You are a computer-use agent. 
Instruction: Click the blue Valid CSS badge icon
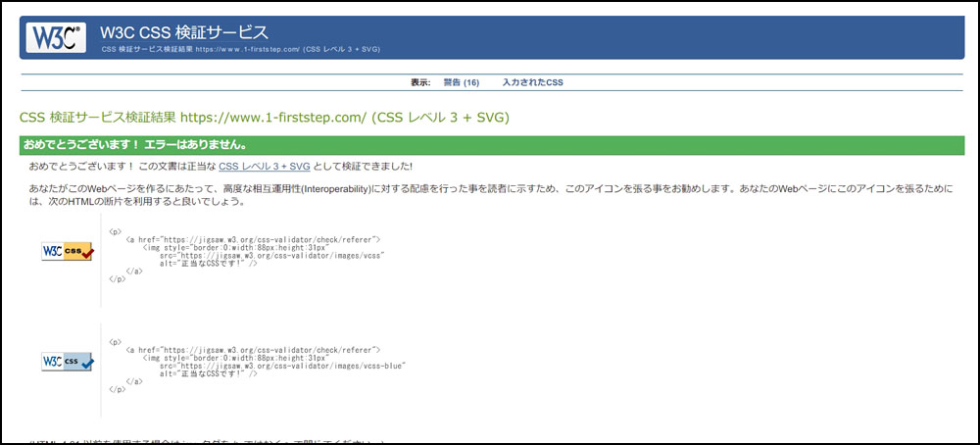68,362
